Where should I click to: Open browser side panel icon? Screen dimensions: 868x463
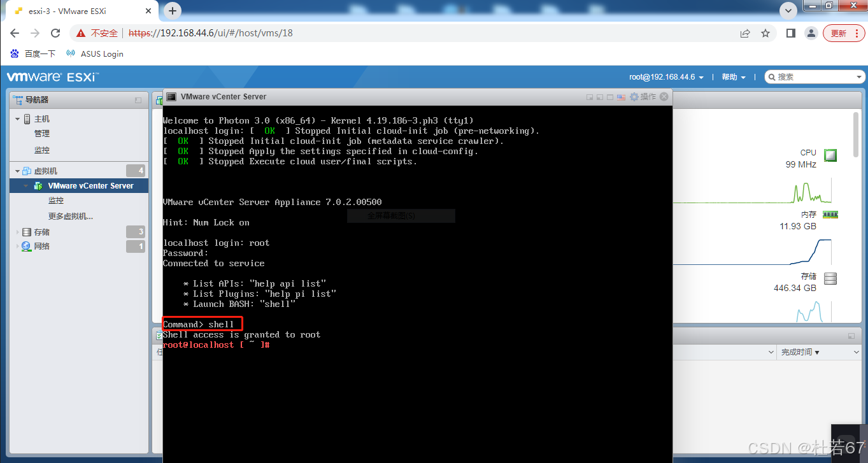[x=791, y=33]
